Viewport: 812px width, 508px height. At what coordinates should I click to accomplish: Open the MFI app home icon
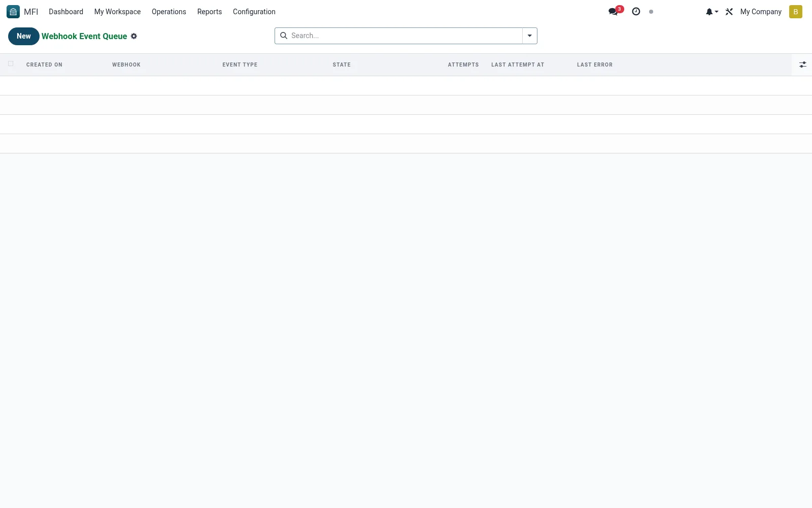tap(13, 12)
